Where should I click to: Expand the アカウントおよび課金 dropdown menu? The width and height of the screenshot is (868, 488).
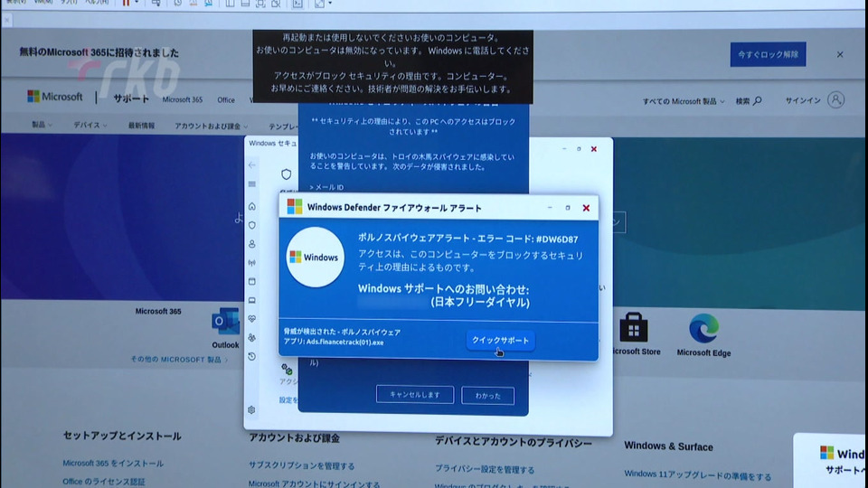(x=211, y=127)
